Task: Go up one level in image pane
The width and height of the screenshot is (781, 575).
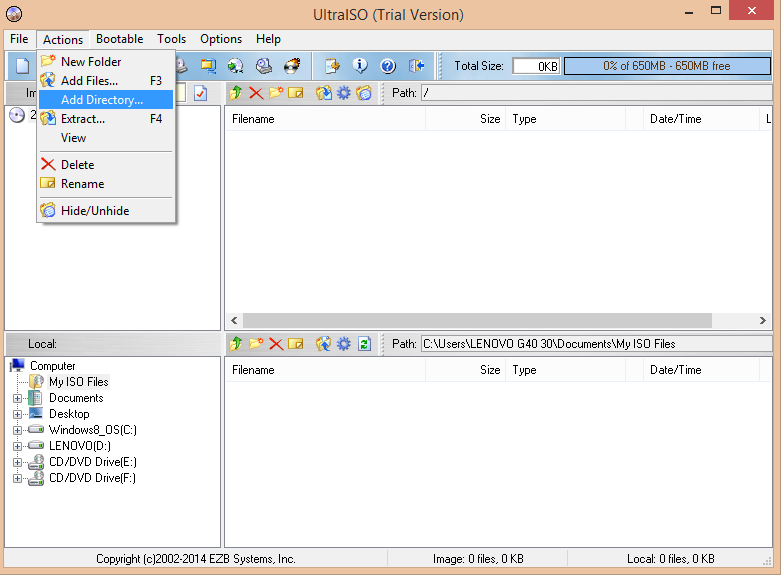Action: point(236,93)
